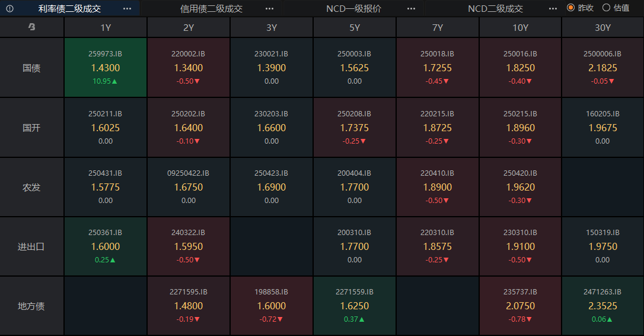This screenshot has width=644, height=336.
Task: Click the 地方债 row label
Action: [31, 306]
